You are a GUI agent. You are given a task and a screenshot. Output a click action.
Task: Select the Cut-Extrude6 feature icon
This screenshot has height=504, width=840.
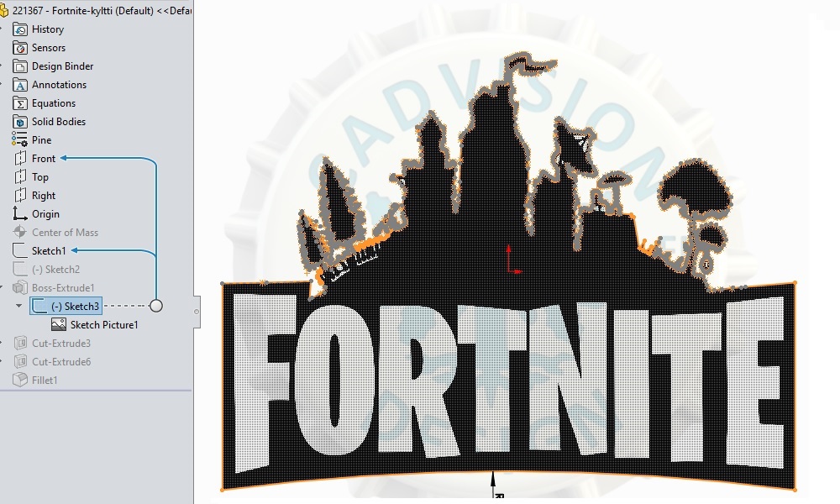(x=20, y=361)
